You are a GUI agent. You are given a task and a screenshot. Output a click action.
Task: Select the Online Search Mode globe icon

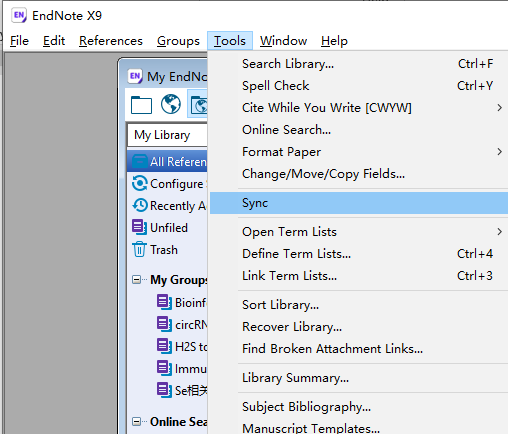click(x=171, y=104)
